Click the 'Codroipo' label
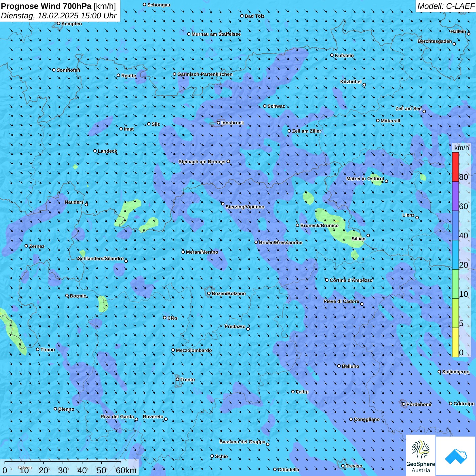The height and width of the screenshot is (476, 476). (464, 404)
